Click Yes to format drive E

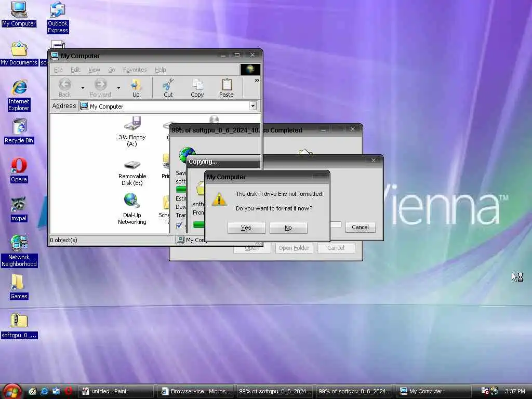point(246,228)
